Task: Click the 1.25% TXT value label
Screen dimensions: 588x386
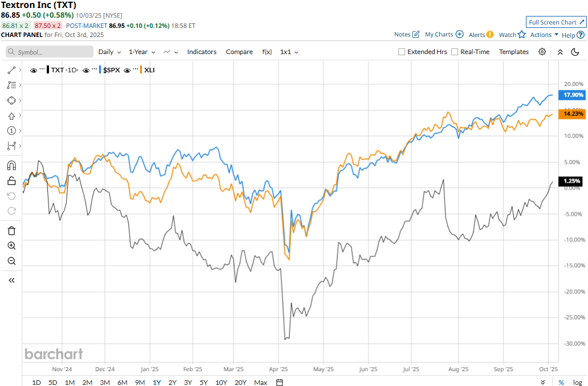Action: click(x=570, y=181)
